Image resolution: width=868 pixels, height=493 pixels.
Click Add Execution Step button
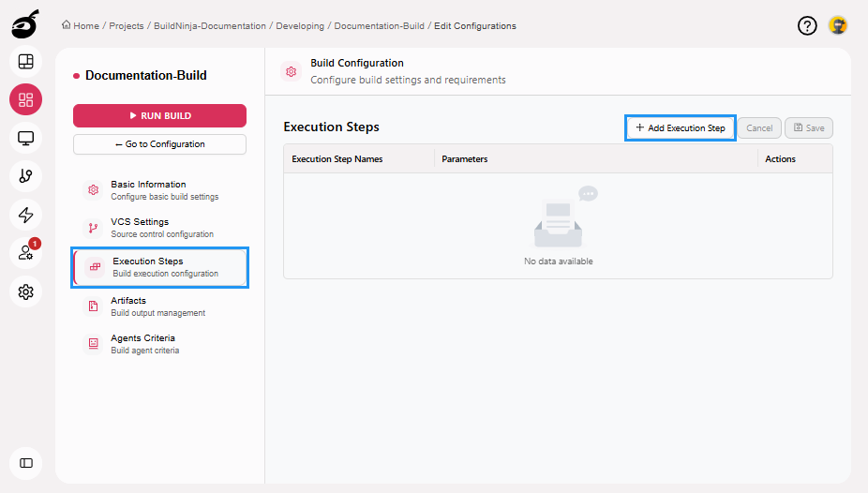[x=681, y=127]
